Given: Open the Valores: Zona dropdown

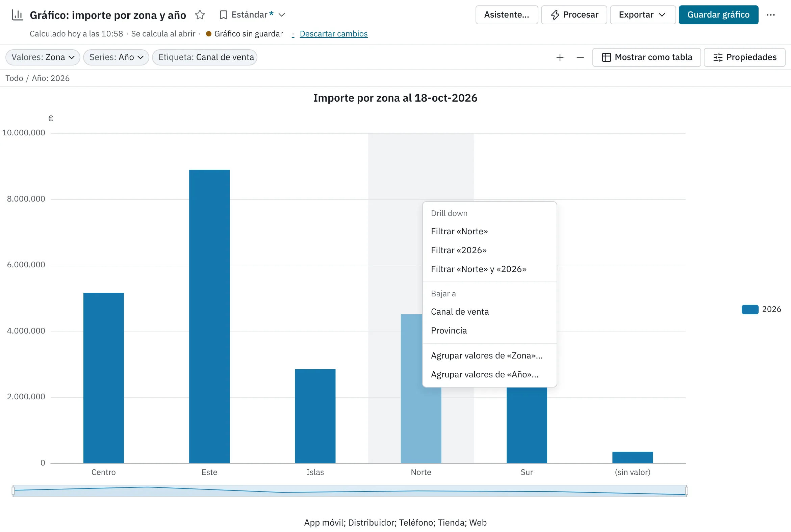Looking at the screenshot, I should 43,57.
